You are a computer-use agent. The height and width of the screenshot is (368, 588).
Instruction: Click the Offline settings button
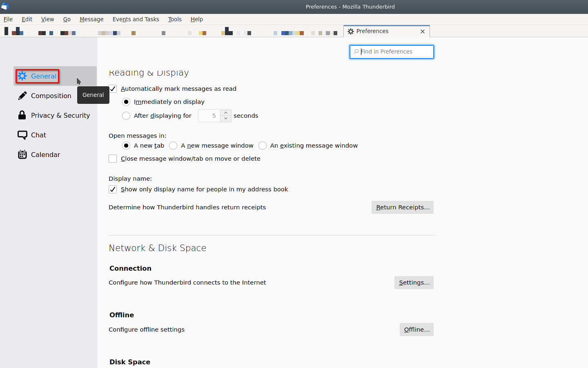click(416, 330)
